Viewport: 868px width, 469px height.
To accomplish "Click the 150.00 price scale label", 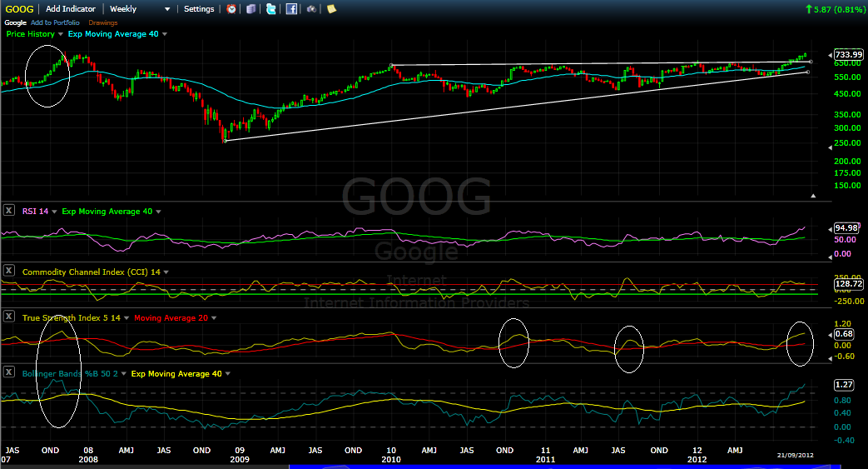I will click(x=847, y=186).
